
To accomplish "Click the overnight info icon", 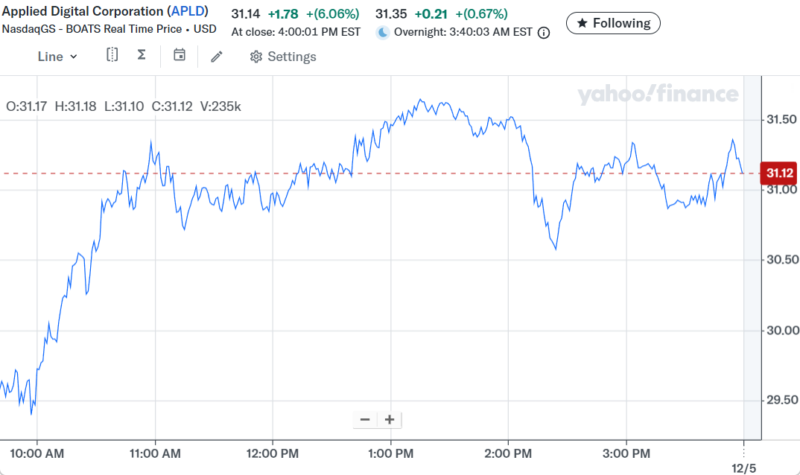I will [544, 33].
